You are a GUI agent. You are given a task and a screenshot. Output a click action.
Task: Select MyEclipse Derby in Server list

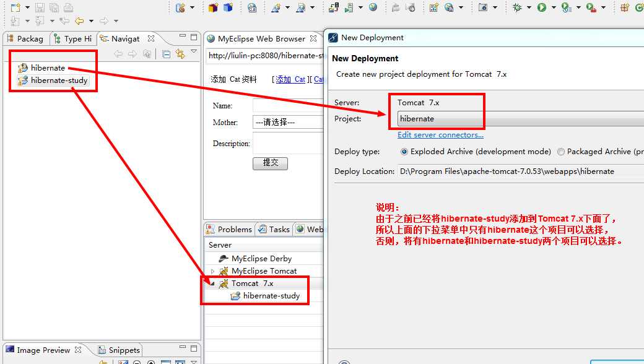(x=256, y=259)
